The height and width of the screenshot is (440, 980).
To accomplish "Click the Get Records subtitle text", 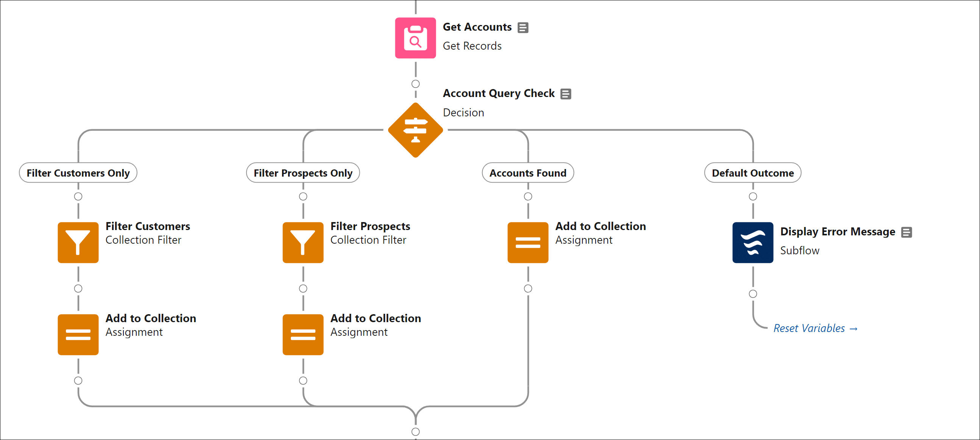I will tap(472, 46).
